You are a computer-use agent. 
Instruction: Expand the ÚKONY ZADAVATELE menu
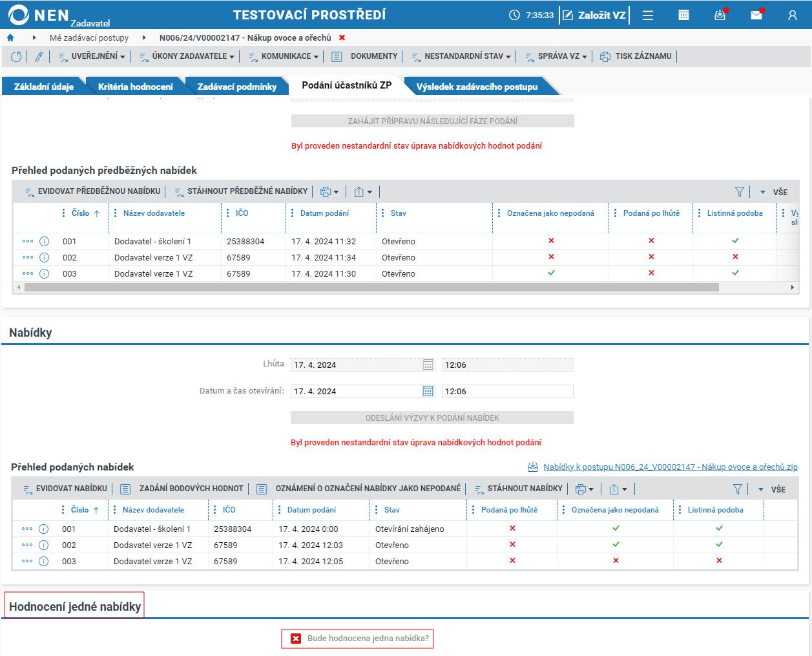(x=187, y=56)
